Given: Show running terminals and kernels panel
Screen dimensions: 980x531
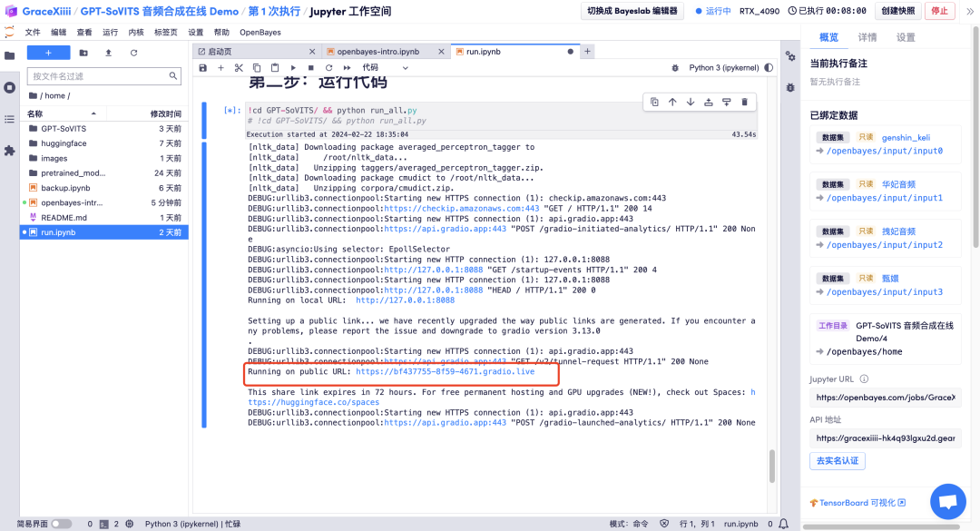Looking at the screenshot, I should coord(9,87).
